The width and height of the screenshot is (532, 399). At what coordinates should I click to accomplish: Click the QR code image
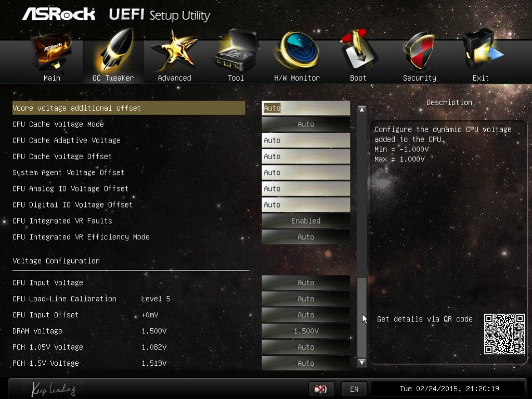[504, 334]
